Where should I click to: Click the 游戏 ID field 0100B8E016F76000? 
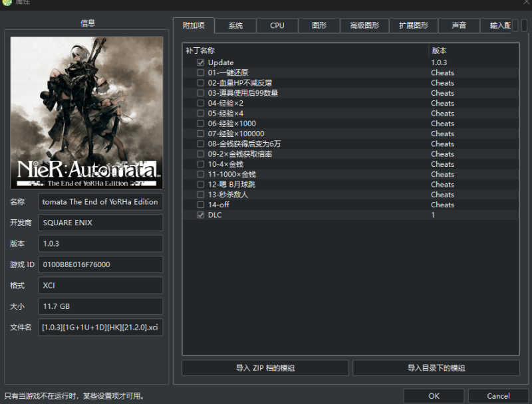coord(100,264)
